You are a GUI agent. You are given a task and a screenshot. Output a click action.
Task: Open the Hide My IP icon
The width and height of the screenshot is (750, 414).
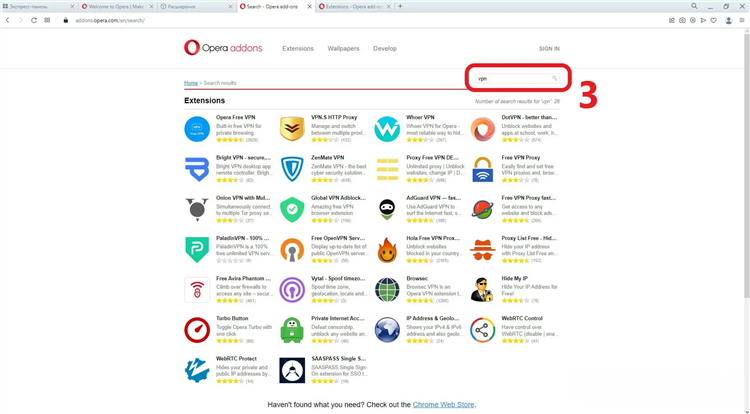(482, 290)
